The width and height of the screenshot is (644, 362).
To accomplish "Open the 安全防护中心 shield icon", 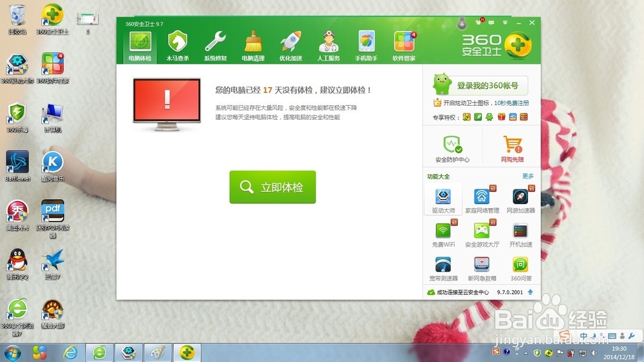I will [452, 149].
